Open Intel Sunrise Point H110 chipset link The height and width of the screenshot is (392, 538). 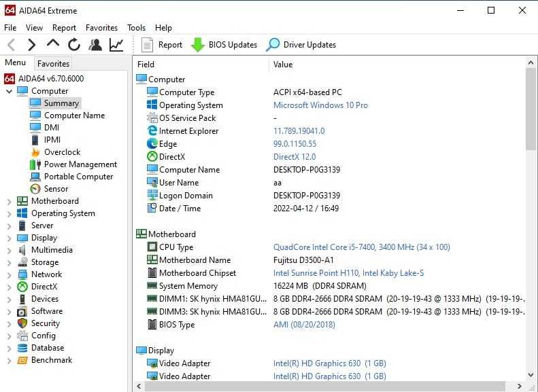[x=349, y=273]
